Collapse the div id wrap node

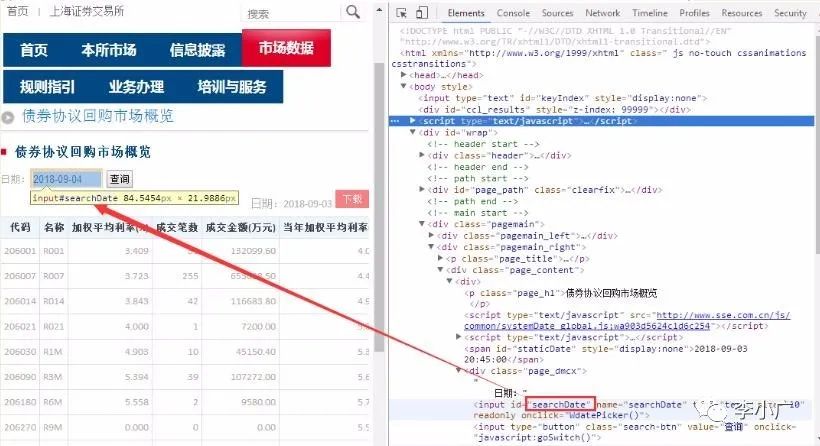pyautogui.click(x=413, y=132)
